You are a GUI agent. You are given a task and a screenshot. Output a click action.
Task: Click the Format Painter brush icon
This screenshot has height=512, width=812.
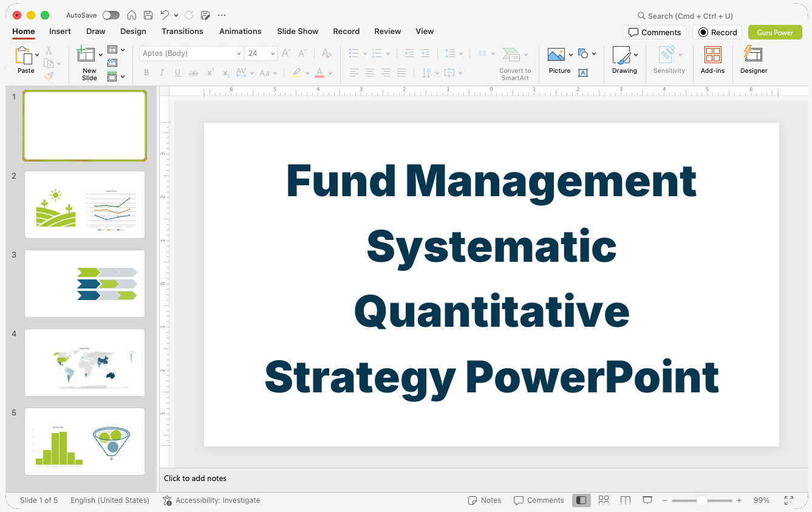tap(49, 76)
